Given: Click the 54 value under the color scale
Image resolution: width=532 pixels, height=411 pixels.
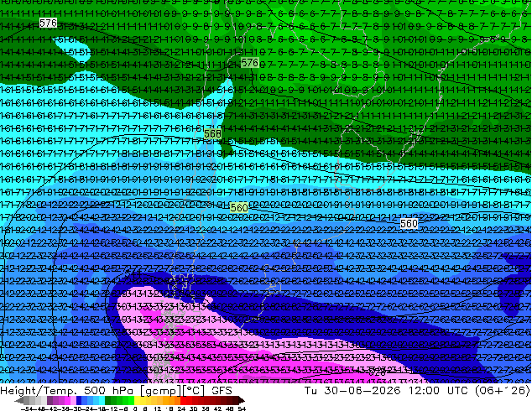Looking at the screenshot, I should tap(241, 408).
